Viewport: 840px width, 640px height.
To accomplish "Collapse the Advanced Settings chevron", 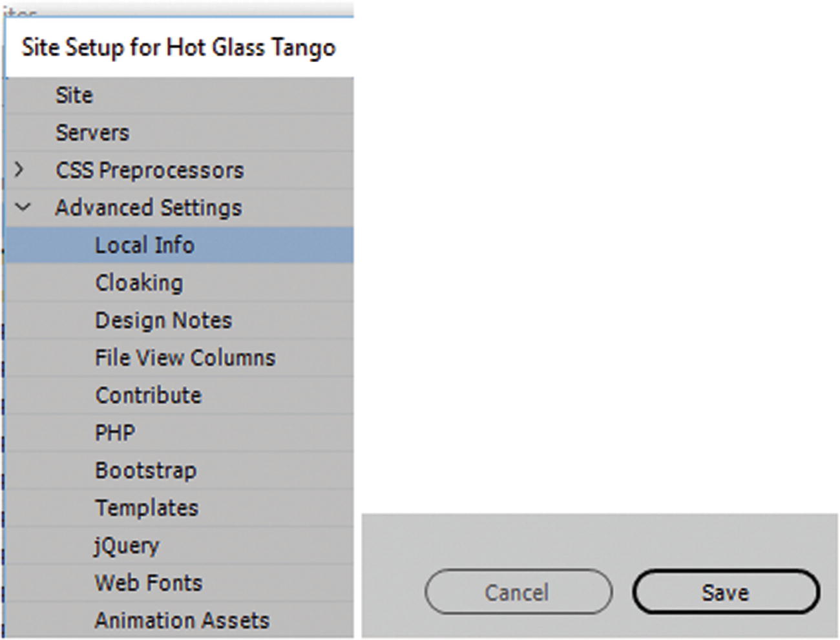I will coord(23,207).
